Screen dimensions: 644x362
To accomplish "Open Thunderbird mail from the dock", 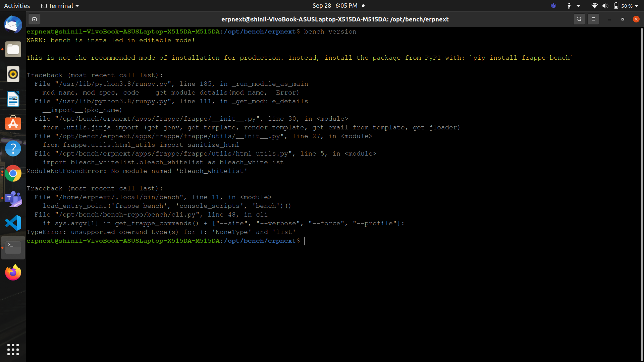I will 13,24.
